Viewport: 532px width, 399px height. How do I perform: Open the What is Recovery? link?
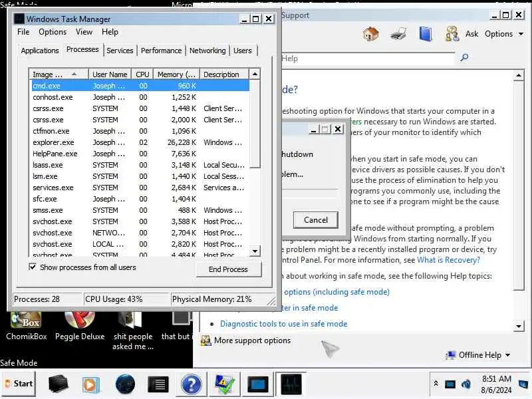click(448, 260)
